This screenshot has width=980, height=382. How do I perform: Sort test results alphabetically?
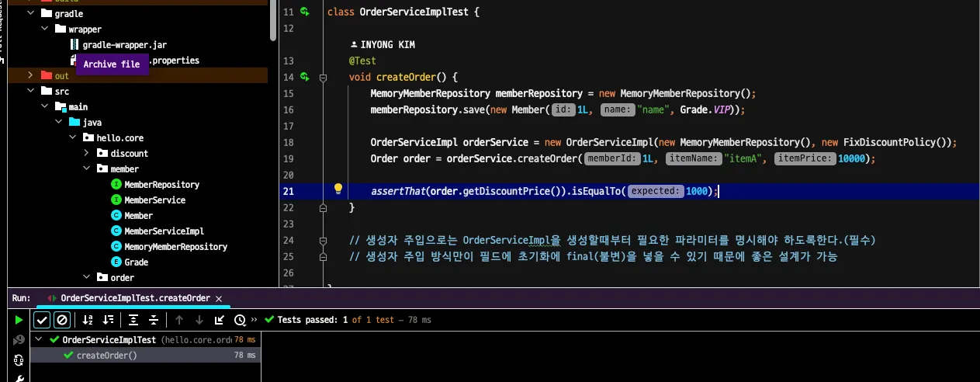(x=88, y=320)
